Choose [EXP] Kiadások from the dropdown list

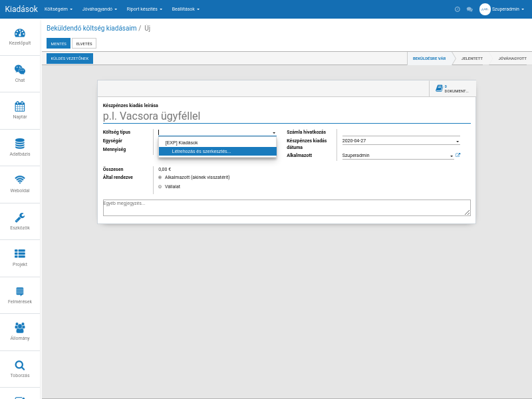pos(217,142)
